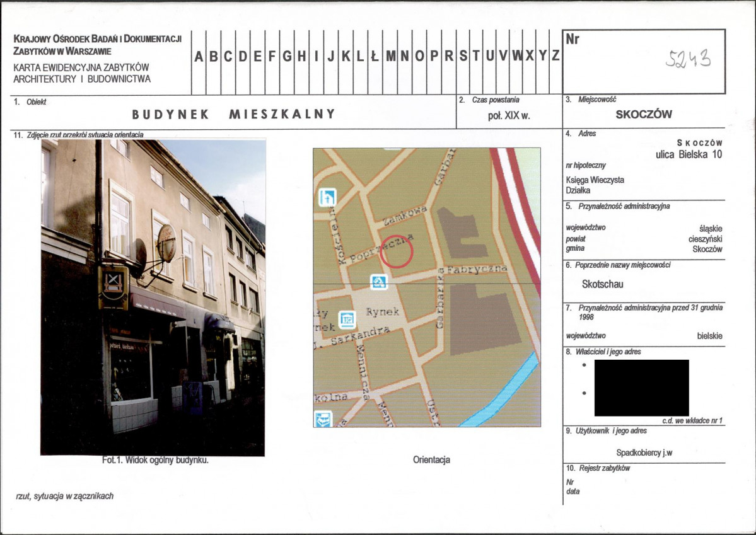The height and width of the screenshot is (535, 756).
Task: Click the blacked-out owner redaction box
Action: coord(641,388)
